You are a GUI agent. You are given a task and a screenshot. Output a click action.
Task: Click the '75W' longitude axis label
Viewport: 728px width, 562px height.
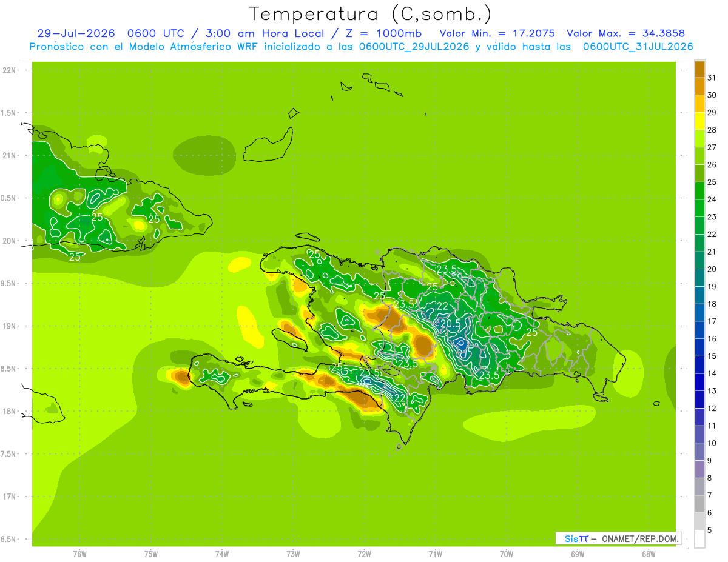coord(151,554)
